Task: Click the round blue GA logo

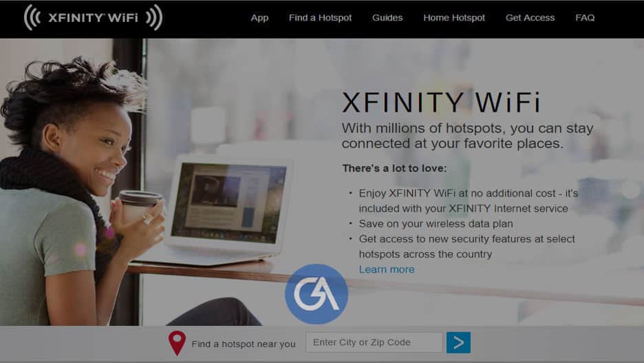Action: pos(316,294)
